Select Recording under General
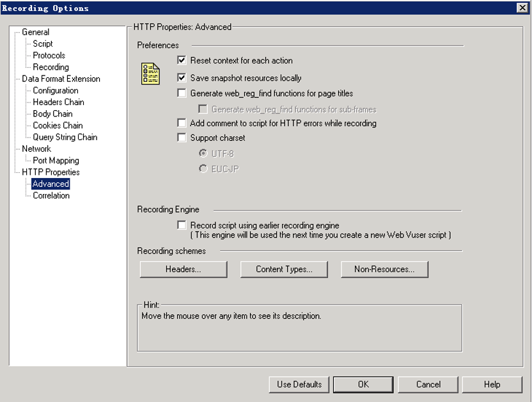This screenshot has height=402, width=532. tap(51, 67)
